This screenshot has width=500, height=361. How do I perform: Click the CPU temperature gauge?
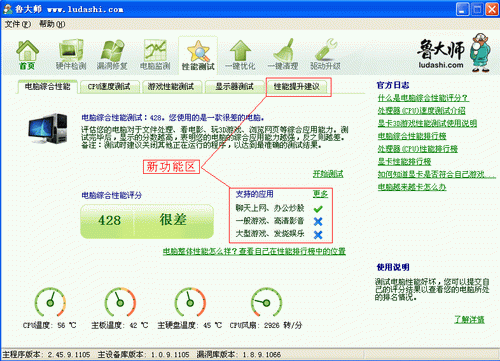(50, 302)
